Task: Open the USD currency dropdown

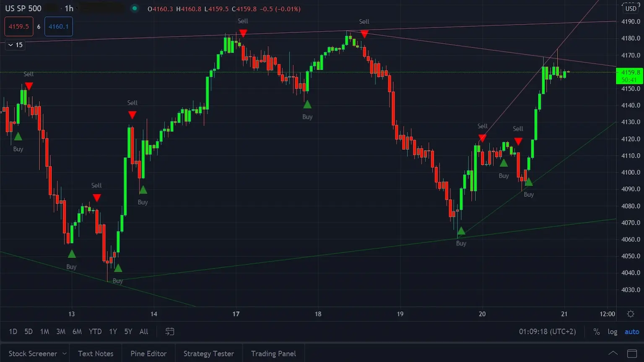Action: click(x=631, y=8)
